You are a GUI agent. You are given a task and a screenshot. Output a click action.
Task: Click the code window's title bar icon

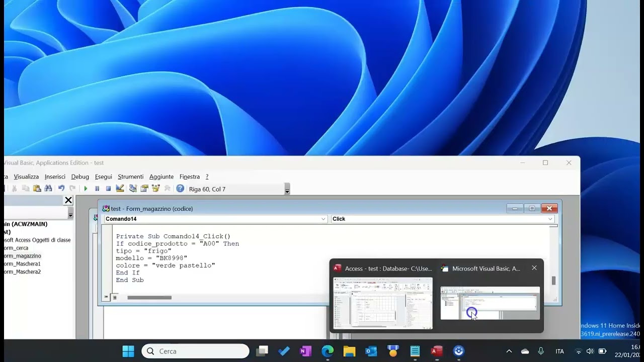[x=106, y=209]
